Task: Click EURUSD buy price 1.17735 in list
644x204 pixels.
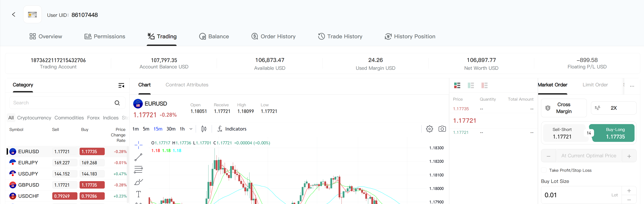Action: point(92,151)
